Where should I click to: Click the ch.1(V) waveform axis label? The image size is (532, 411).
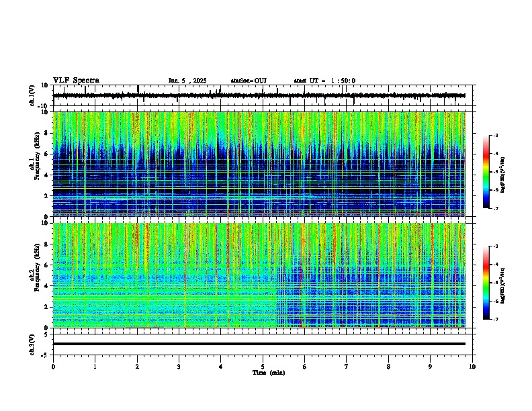(32, 95)
